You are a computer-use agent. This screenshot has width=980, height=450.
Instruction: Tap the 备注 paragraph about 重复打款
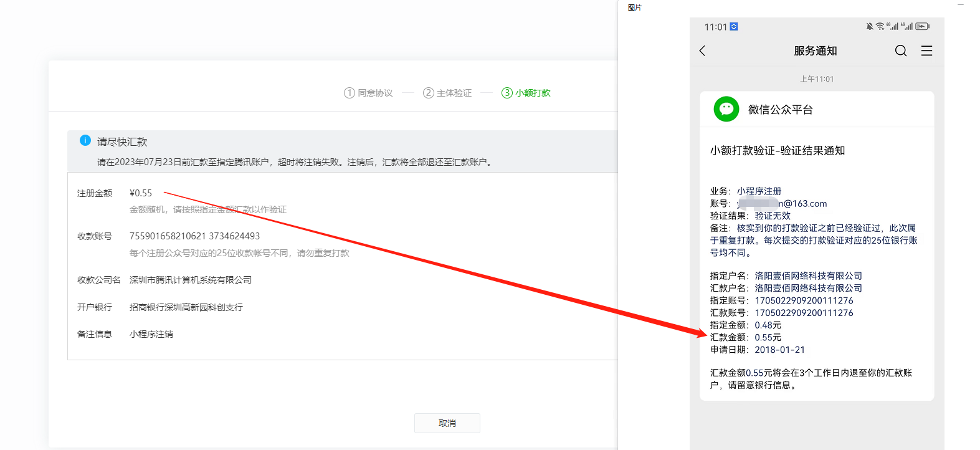(x=814, y=241)
